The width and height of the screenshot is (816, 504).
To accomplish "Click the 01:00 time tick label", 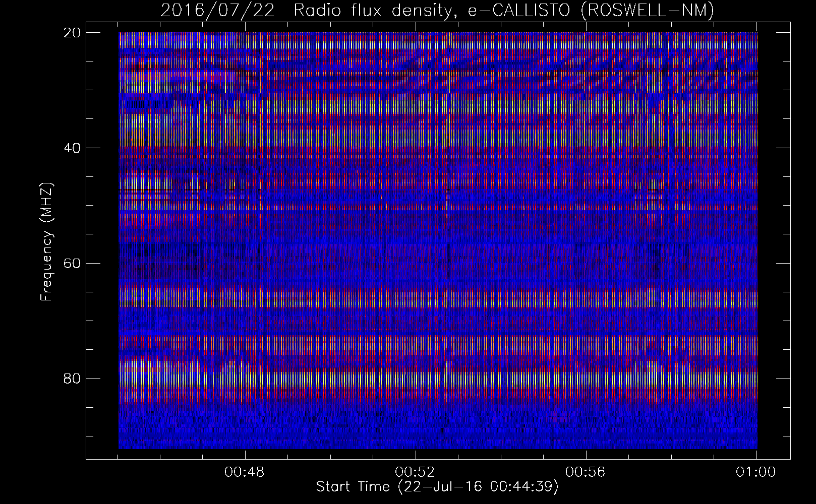I will pyautogui.click(x=756, y=472).
